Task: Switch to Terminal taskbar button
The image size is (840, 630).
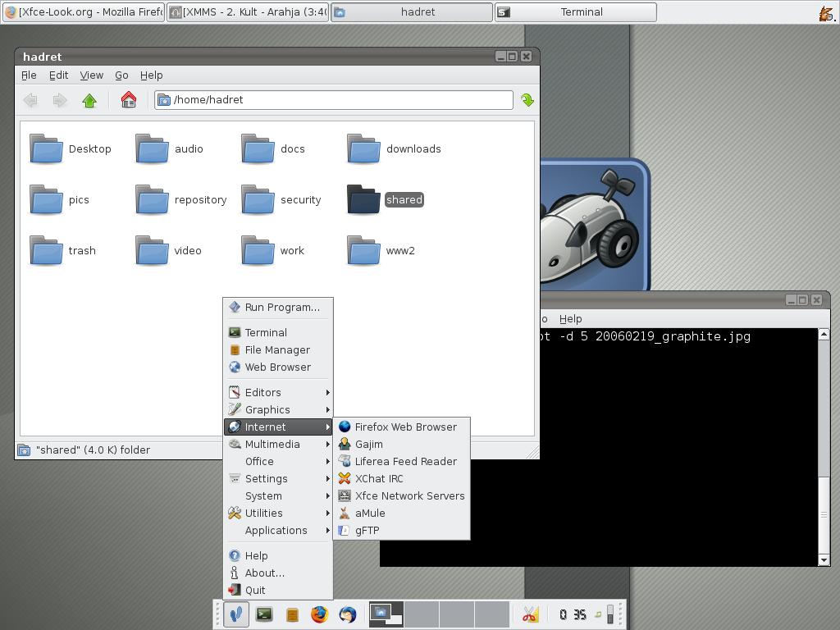Action: tap(575, 11)
